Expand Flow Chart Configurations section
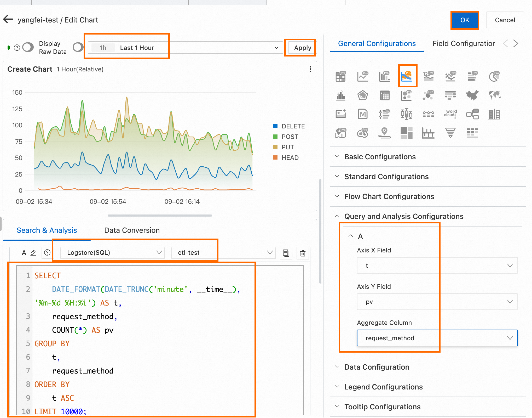This screenshot has width=532, height=418. click(x=428, y=196)
